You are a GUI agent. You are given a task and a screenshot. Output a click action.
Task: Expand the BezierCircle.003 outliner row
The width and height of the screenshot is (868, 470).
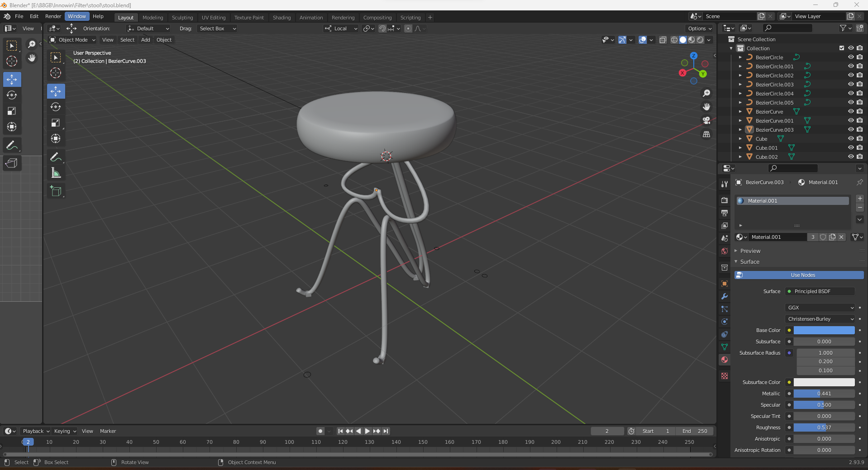click(740, 84)
